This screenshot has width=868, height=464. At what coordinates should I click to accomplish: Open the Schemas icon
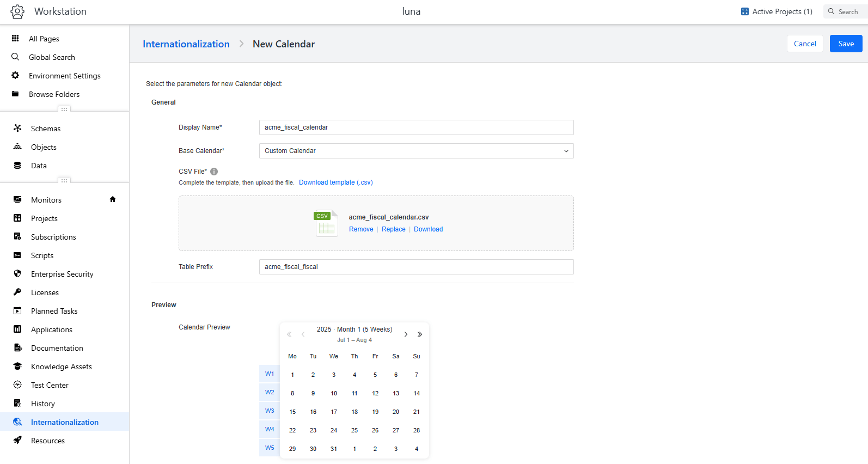(17, 128)
